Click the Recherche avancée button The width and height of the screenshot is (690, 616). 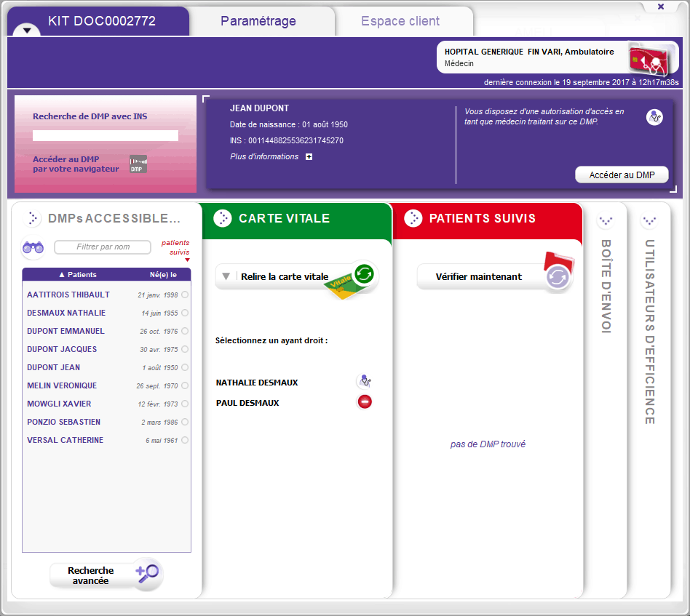click(x=106, y=575)
